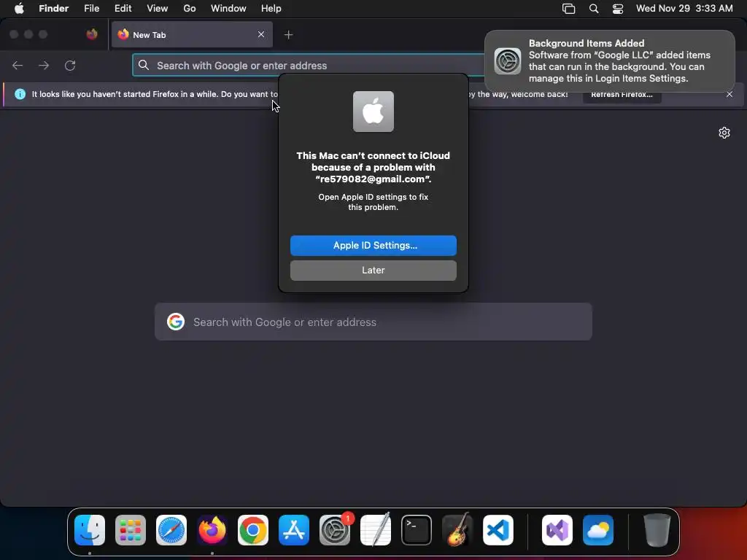The image size is (747, 560).
Task: Launch Safari from the Dock
Action: pyautogui.click(x=171, y=530)
